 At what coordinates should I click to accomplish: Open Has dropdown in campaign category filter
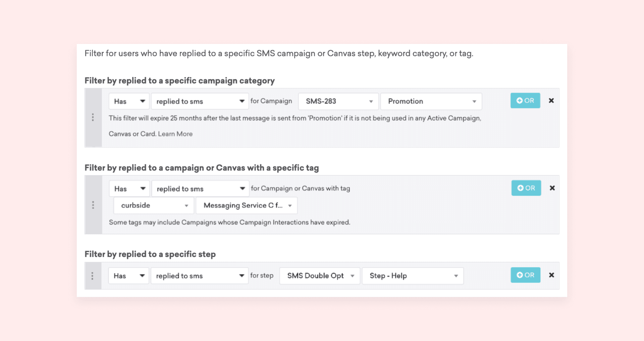[x=129, y=101]
